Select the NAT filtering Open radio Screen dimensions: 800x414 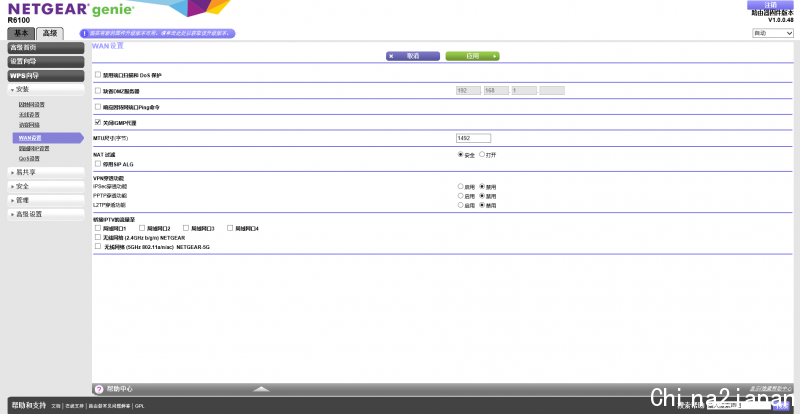pos(482,154)
